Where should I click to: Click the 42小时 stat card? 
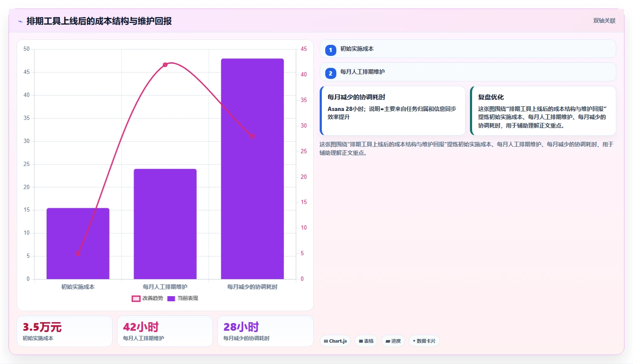pos(165,331)
